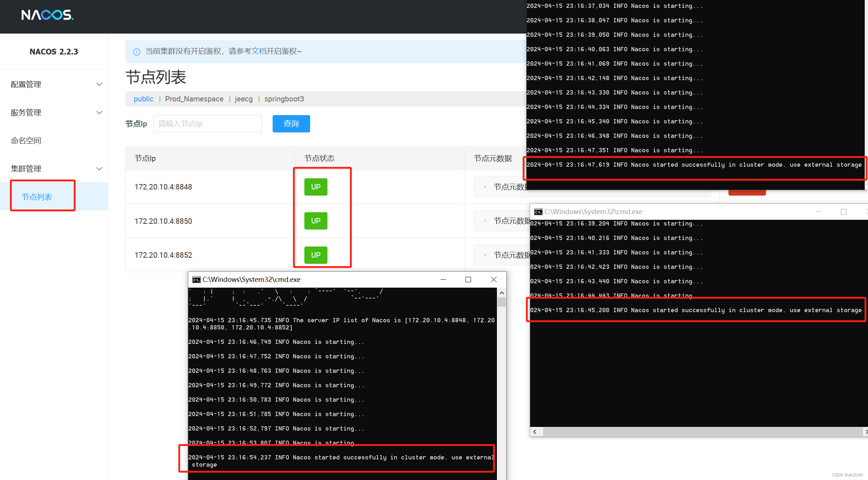The height and width of the screenshot is (480, 868).
Task: Click UP status for 172.20.10.4:8852
Action: (x=316, y=255)
